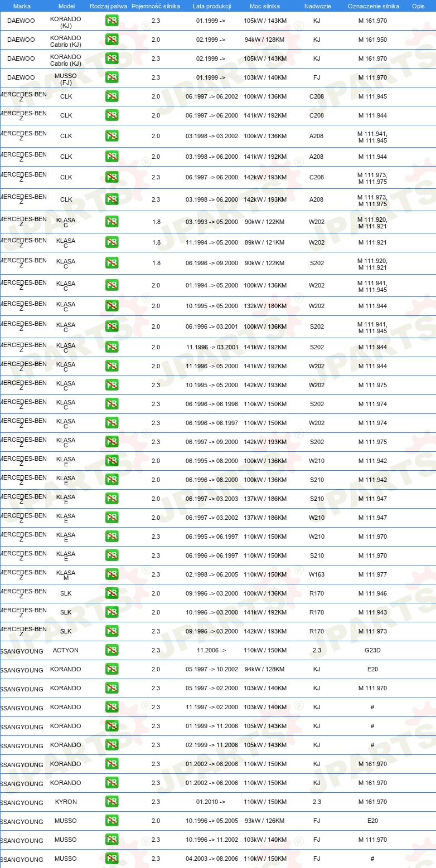Select the fuel icon in the SSANGYOUNG KYRON row
The image size is (436, 868).
[112, 802]
